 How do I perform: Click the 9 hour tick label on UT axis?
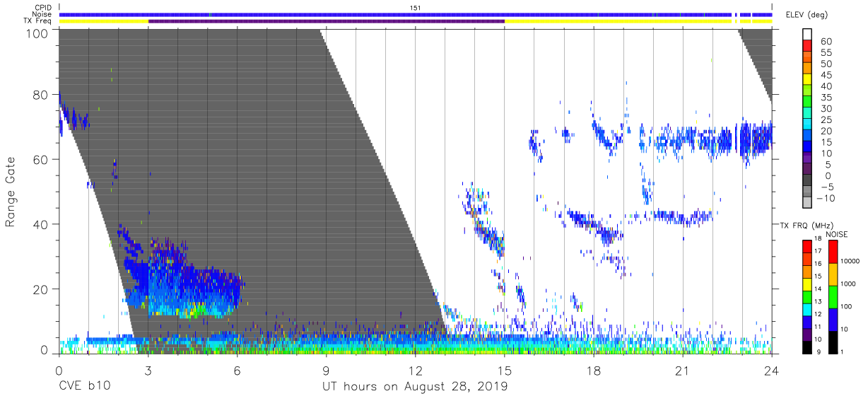(326, 370)
